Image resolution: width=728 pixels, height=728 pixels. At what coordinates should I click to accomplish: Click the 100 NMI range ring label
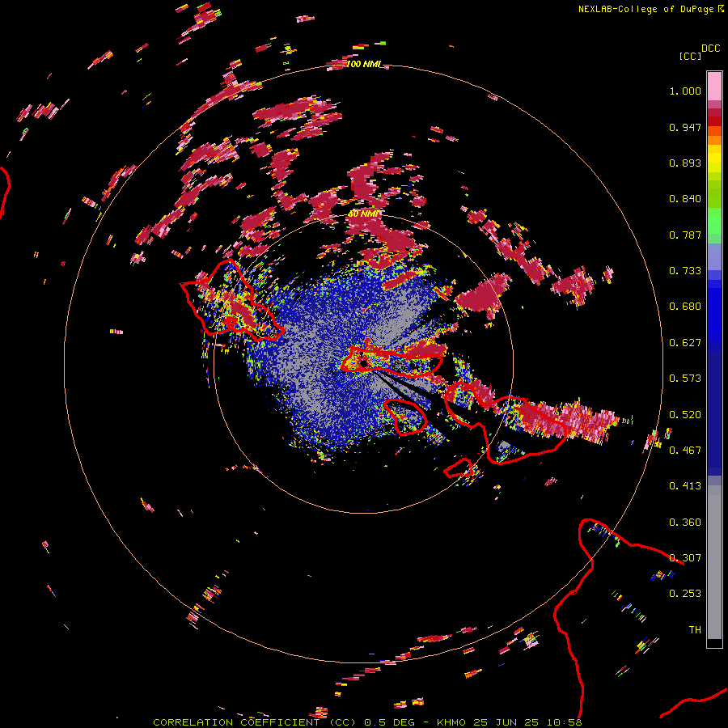tap(362, 64)
